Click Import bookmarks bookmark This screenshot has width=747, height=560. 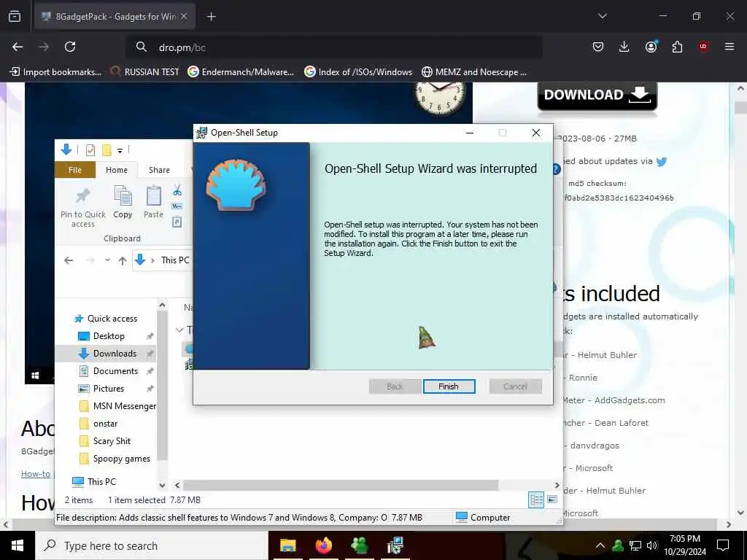pyautogui.click(x=55, y=72)
